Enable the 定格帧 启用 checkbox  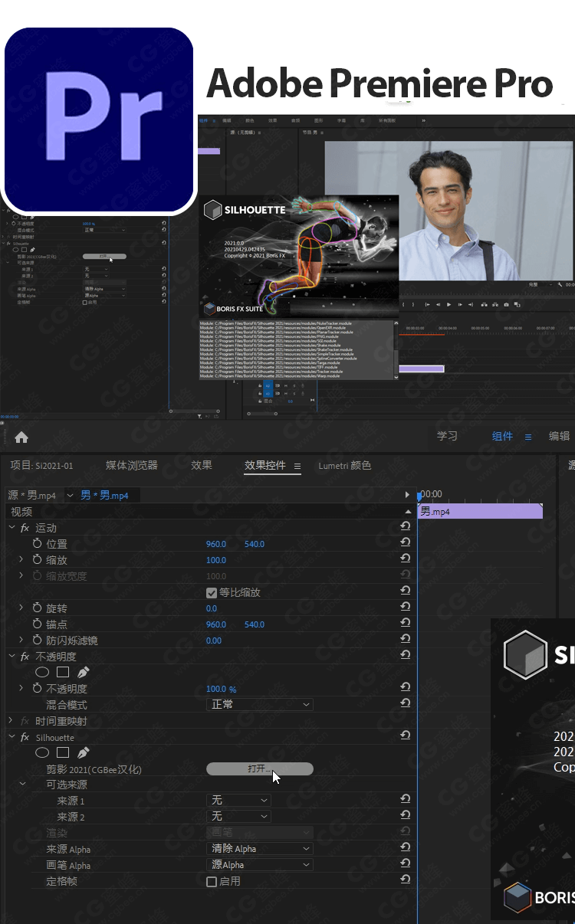click(212, 882)
